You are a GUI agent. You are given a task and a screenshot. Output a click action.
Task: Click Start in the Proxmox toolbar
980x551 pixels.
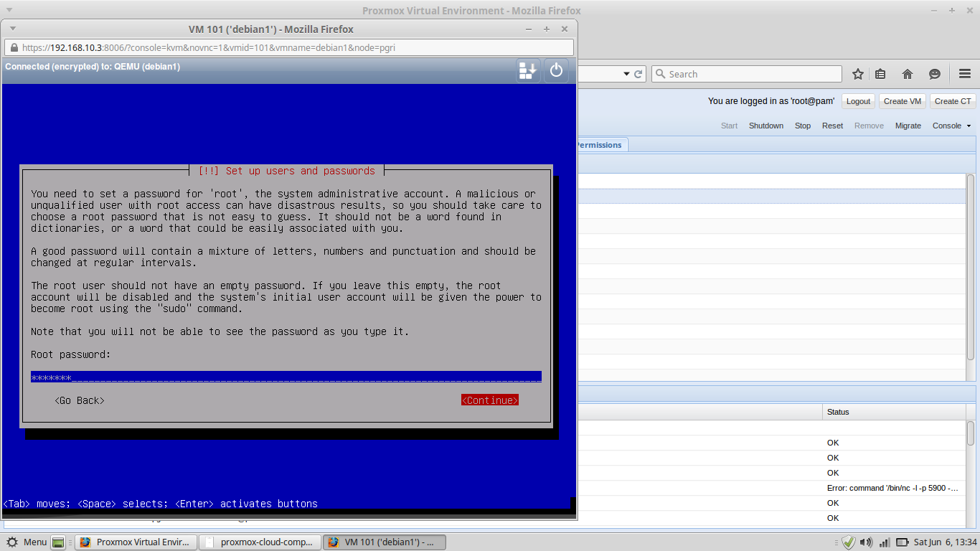click(x=729, y=126)
